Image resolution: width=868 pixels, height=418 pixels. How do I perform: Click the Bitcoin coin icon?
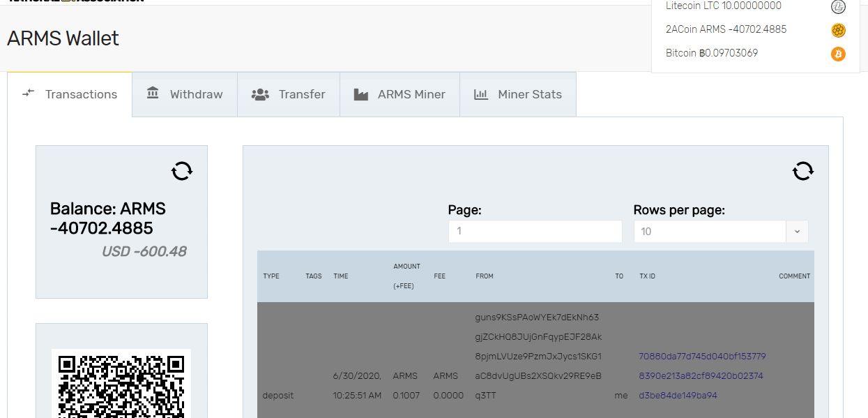pyautogui.click(x=838, y=54)
